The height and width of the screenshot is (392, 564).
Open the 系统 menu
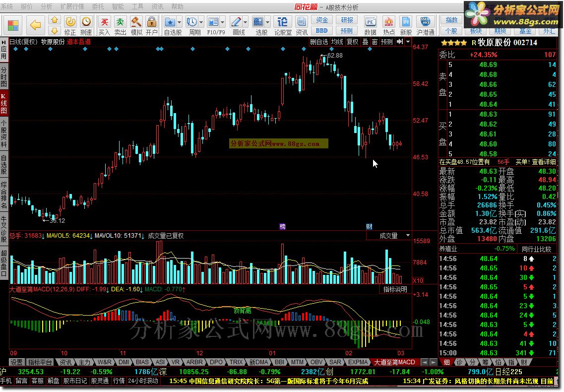(x=7, y=6)
